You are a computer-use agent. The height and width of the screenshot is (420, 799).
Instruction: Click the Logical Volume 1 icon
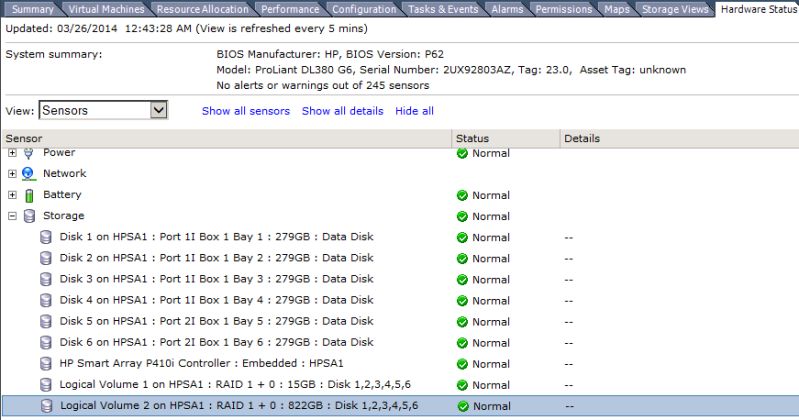(46, 385)
